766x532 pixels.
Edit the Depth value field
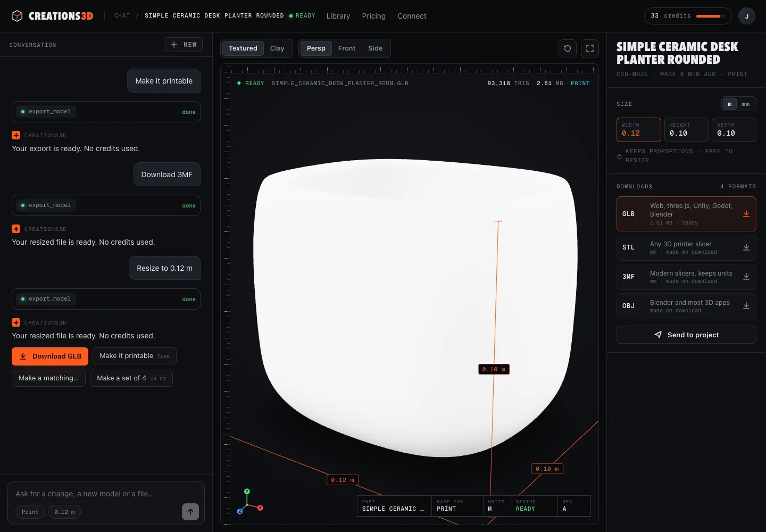coord(734,130)
